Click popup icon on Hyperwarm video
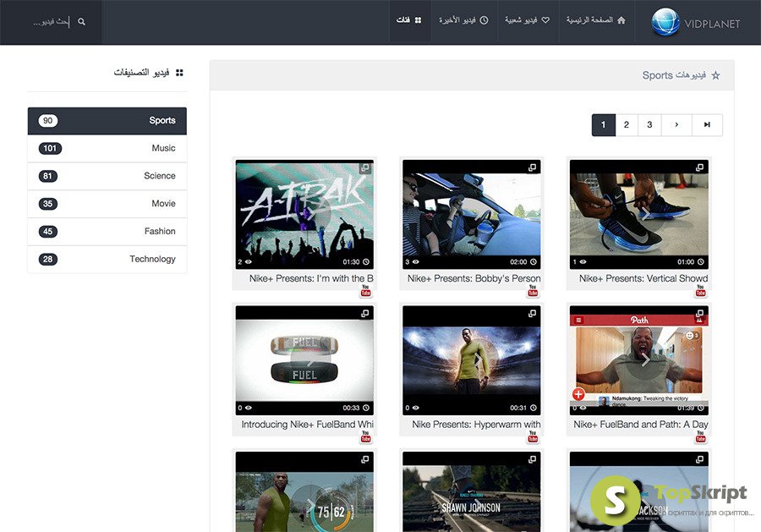761x532 pixels. click(x=533, y=314)
